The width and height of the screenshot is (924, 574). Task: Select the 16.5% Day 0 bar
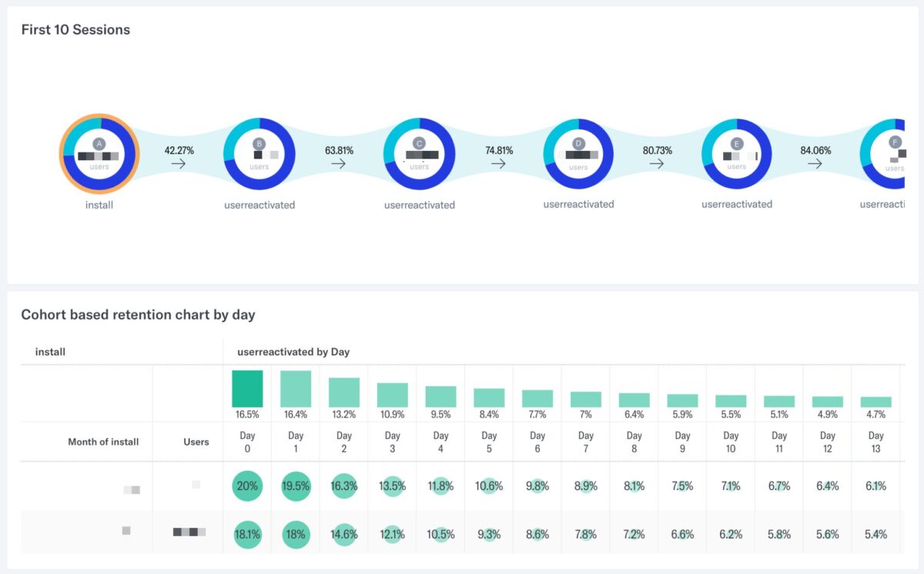pyautogui.click(x=247, y=389)
